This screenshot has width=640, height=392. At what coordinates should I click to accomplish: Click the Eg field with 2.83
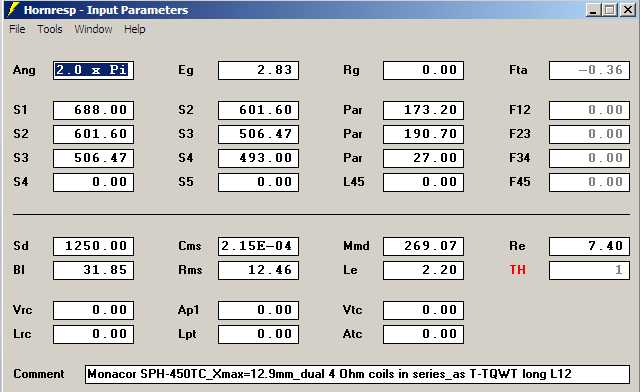(258, 70)
